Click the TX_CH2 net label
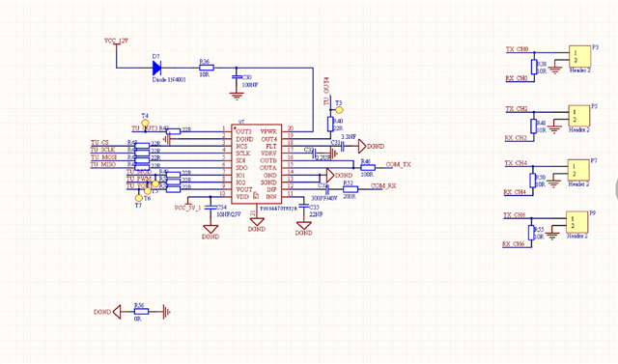Image resolution: width=618 pixels, height=364 pixels. pos(517,109)
